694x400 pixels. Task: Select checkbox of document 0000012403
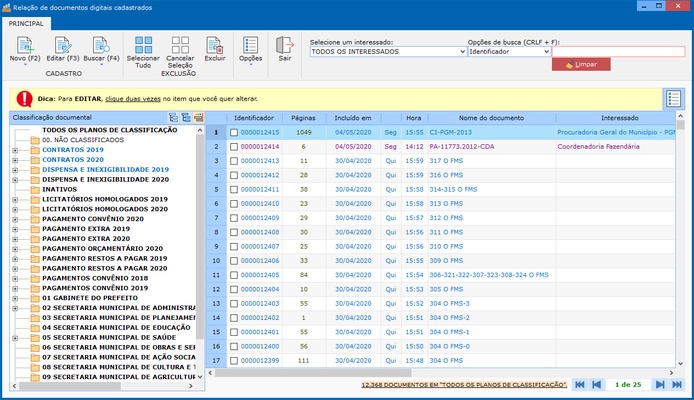(x=234, y=304)
